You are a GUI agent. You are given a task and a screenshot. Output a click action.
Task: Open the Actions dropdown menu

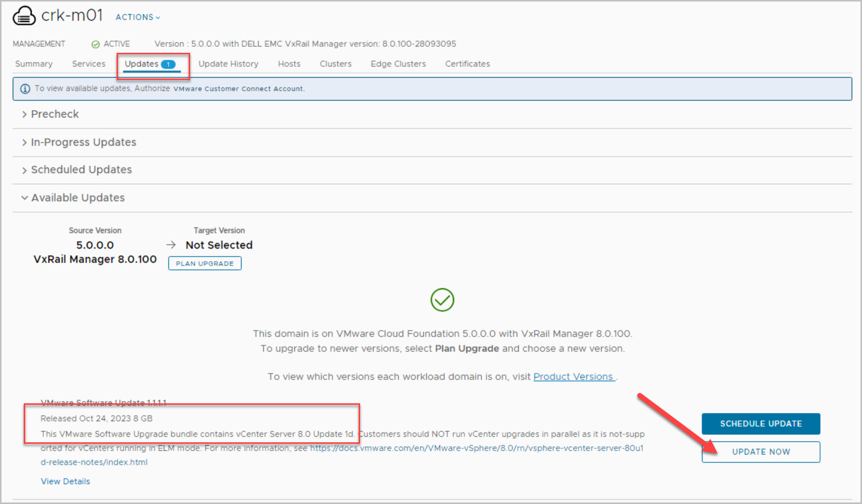[x=138, y=17]
